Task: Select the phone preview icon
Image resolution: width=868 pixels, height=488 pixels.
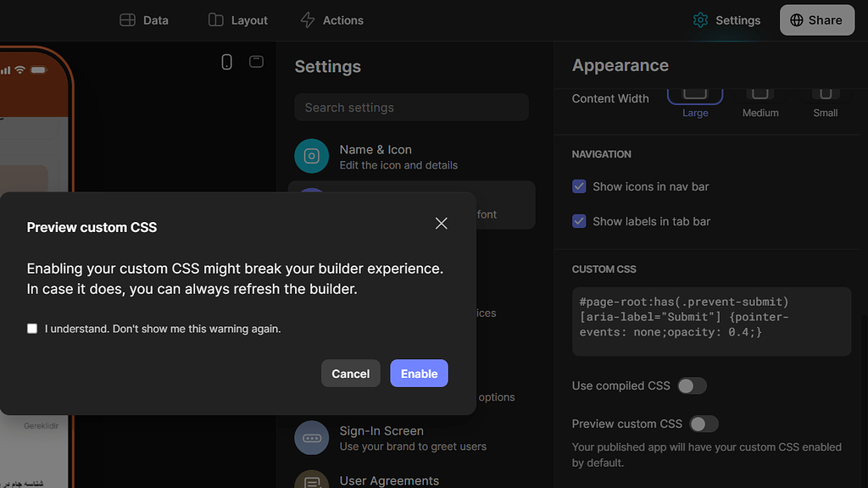Action: (x=226, y=62)
